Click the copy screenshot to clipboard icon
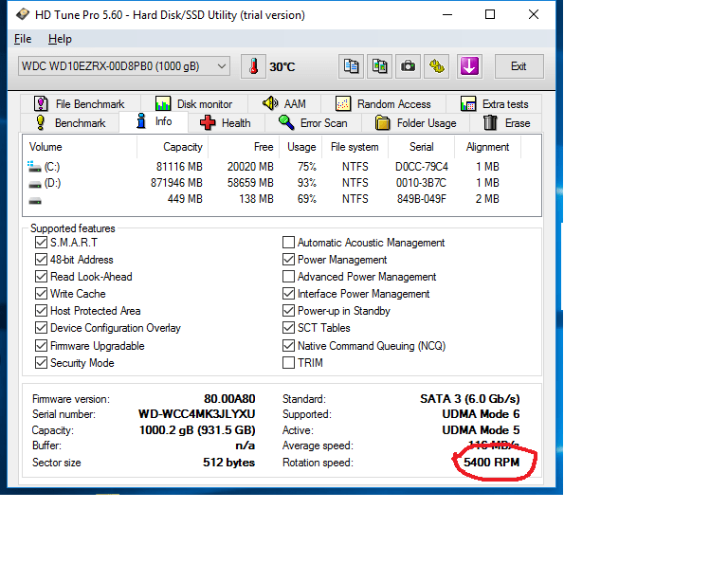The height and width of the screenshot is (582, 728). (x=379, y=66)
